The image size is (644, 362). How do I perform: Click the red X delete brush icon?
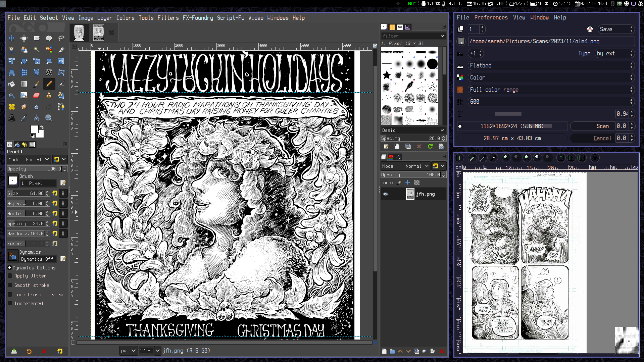coord(419,147)
